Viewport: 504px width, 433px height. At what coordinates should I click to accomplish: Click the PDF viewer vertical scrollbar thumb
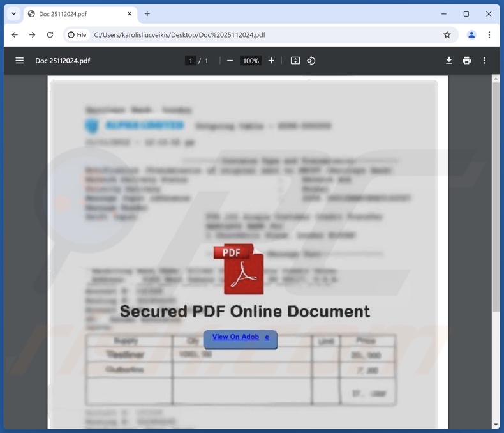tap(496, 197)
